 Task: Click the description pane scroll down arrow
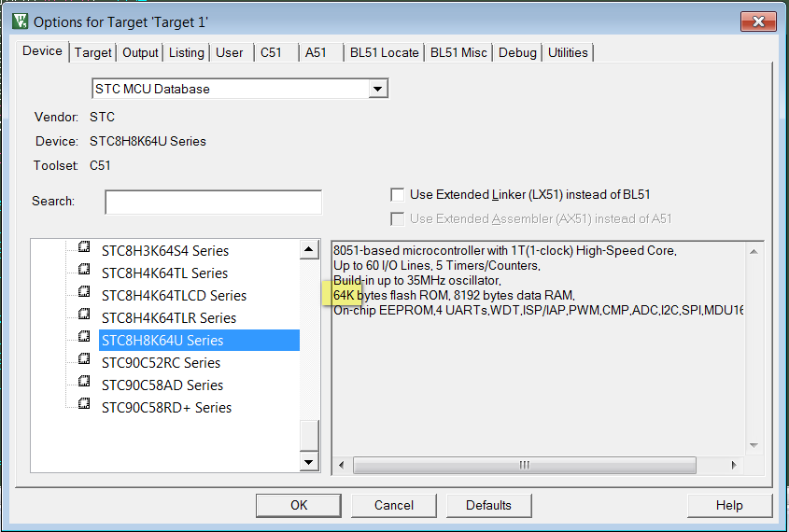pyautogui.click(x=754, y=445)
